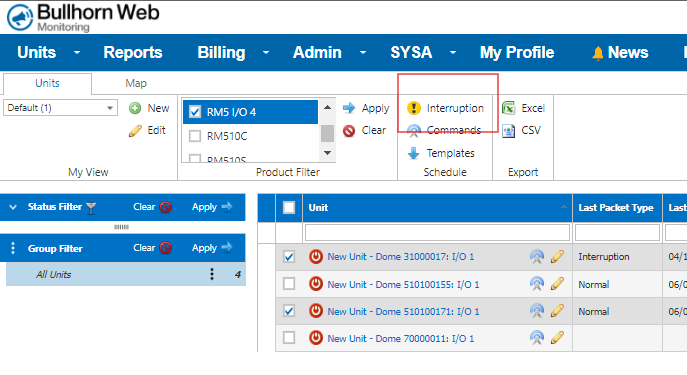Select the All Units group row
The width and height of the screenshot is (687, 375).
(x=126, y=274)
